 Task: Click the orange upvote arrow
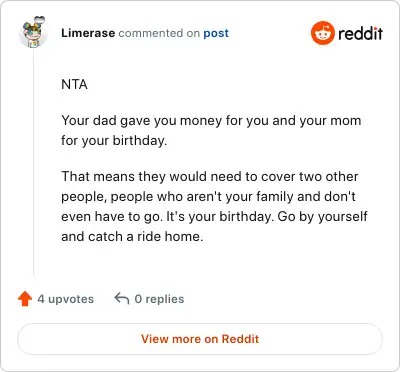(x=25, y=299)
